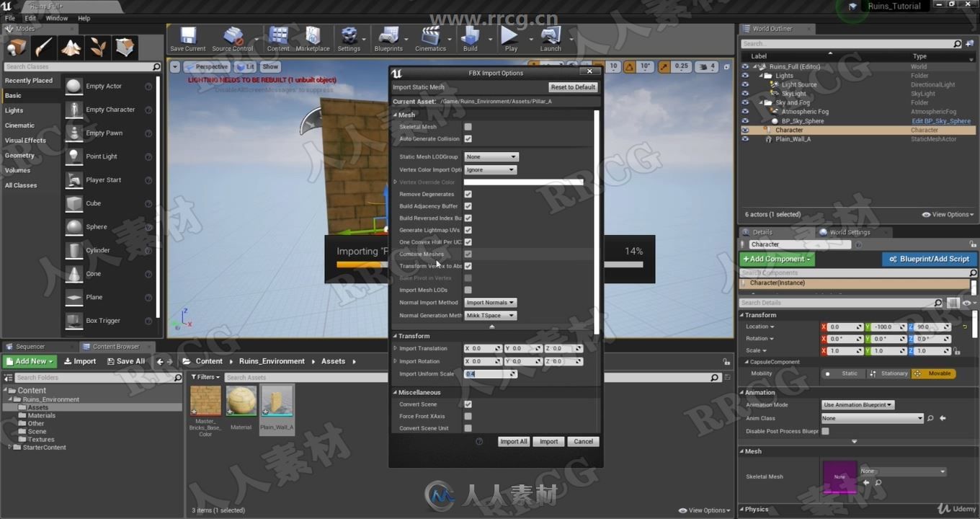Open Static Mesh LODGroup dropdown

point(491,157)
